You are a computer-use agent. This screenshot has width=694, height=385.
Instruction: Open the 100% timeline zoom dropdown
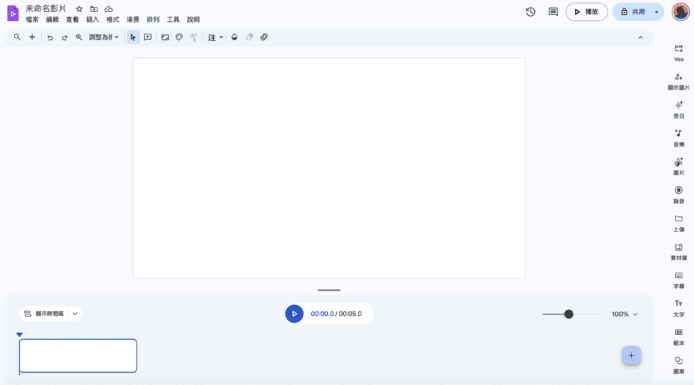point(625,314)
